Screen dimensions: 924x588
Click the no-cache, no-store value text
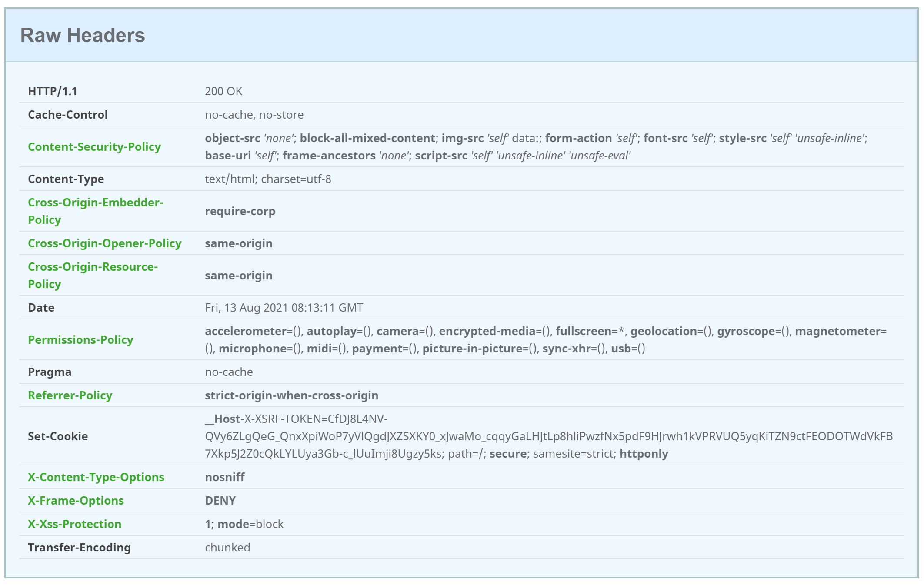(x=254, y=115)
